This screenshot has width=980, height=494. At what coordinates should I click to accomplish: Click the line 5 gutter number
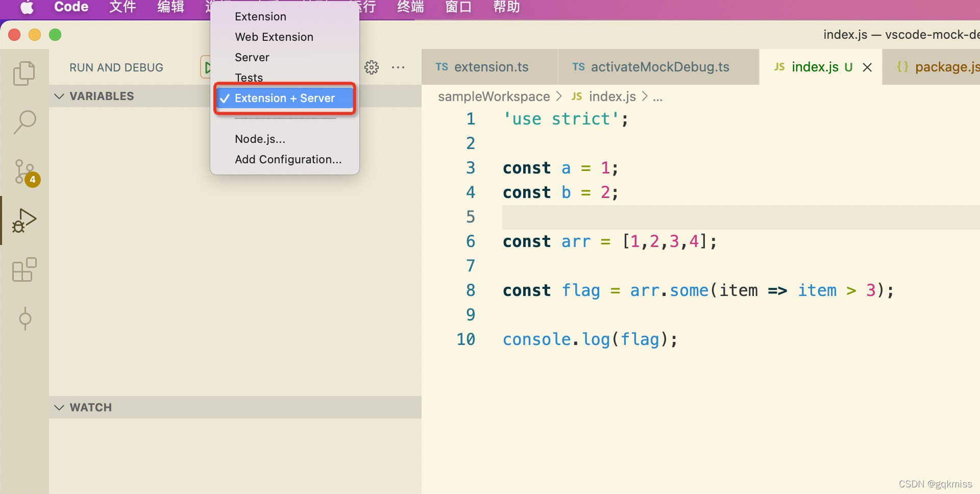click(x=471, y=217)
